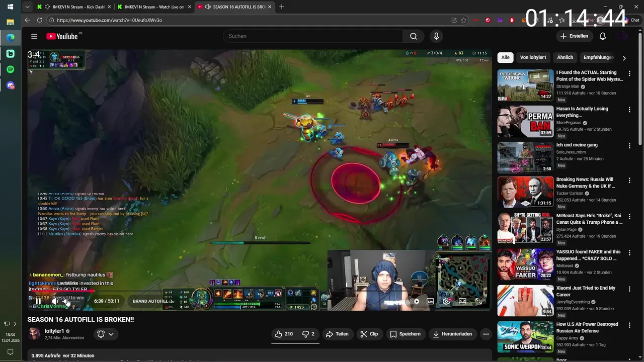This screenshot has width=644, height=362.
Task: Open Windows Start button
Action: [x=10, y=7]
